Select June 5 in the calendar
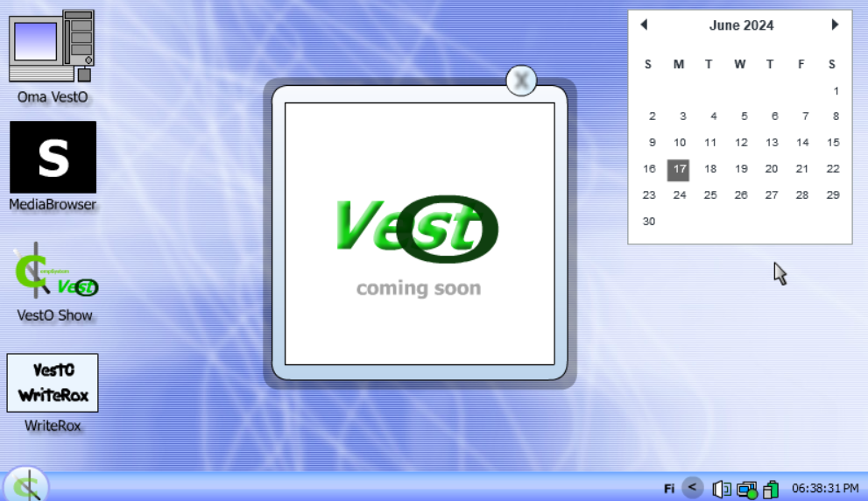Screen dimensions: 868x501 point(744,116)
